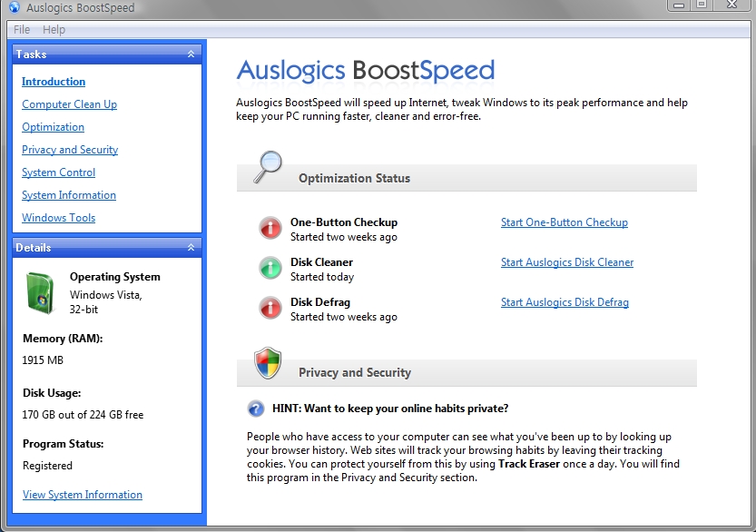Click the Privacy and Security section header text

tap(355, 372)
